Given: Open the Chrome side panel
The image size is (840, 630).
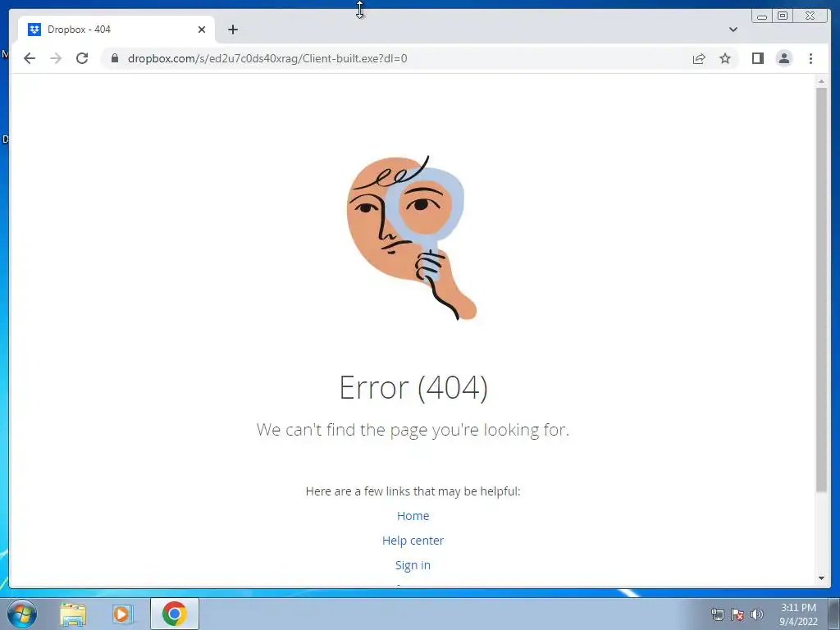Looking at the screenshot, I should [757, 58].
